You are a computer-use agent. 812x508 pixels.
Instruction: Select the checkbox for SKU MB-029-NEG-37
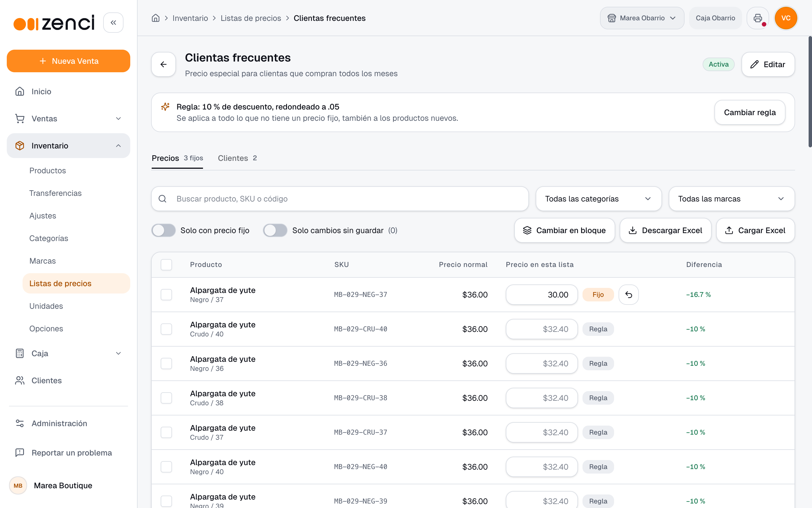coord(166,295)
